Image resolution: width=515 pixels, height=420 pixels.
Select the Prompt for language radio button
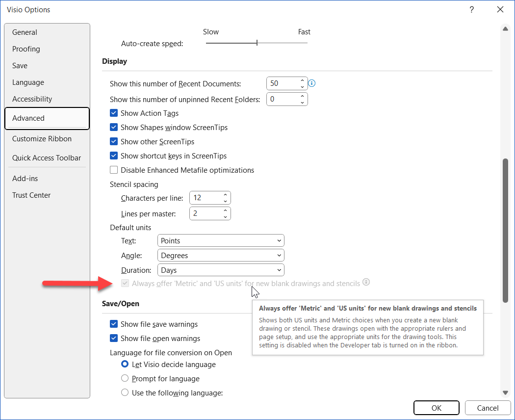click(125, 378)
